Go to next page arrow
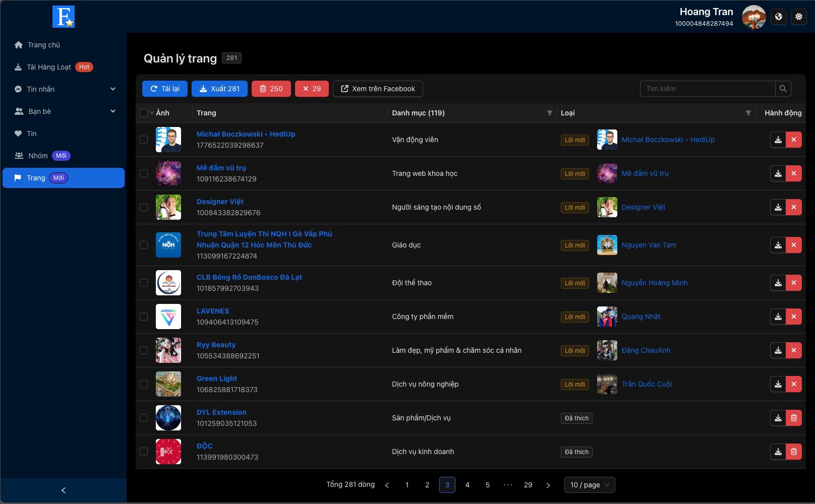The image size is (815, 504). [548, 485]
